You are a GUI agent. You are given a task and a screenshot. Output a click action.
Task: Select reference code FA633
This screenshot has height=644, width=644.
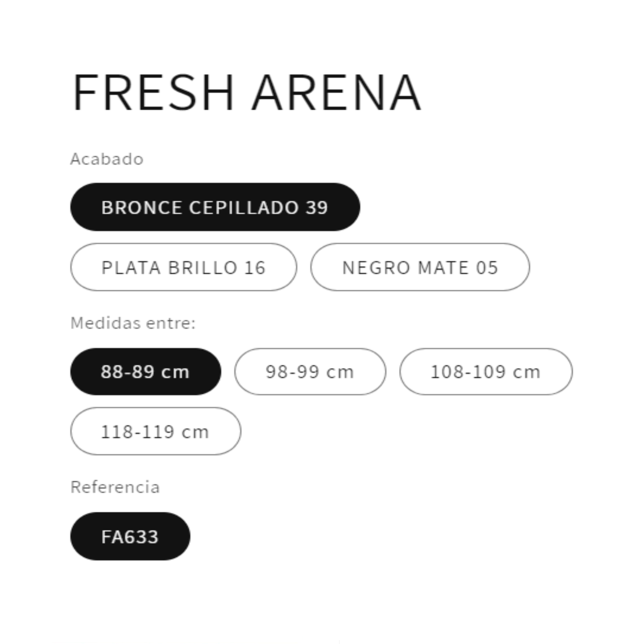pos(130,536)
